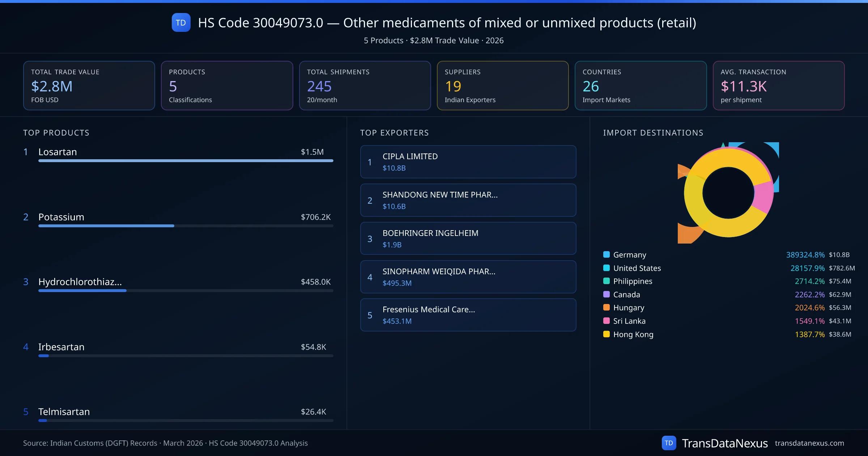Image resolution: width=868 pixels, height=456 pixels.
Task: Click the United States cyan legend swatch
Action: (x=607, y=268)
